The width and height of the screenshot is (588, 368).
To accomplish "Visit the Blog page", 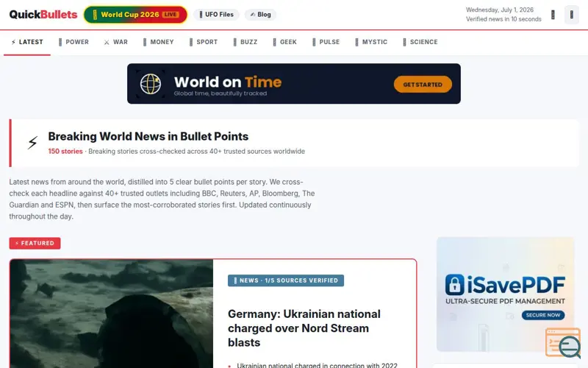I will (261, 15).
